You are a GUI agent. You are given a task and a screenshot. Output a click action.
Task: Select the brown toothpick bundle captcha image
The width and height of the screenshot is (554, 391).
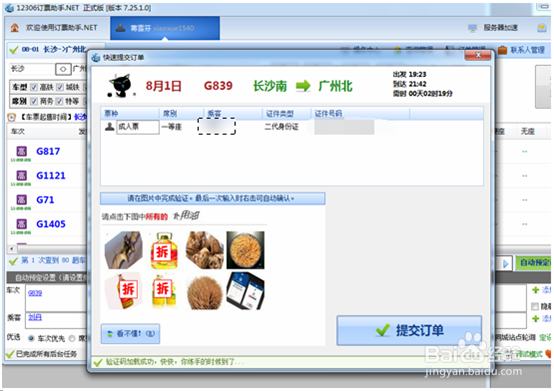[205, 291]
